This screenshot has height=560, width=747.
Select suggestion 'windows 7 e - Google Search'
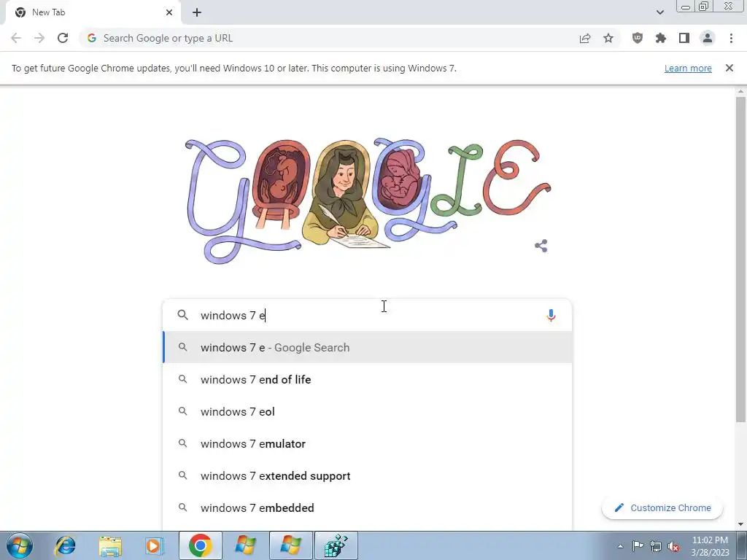368,347
